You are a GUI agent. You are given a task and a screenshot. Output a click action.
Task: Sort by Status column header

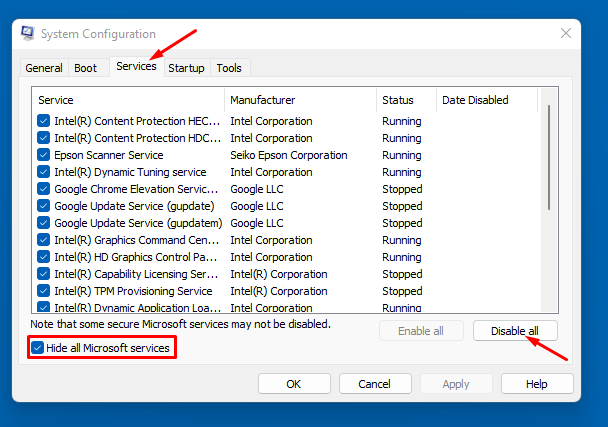[406, 100]
